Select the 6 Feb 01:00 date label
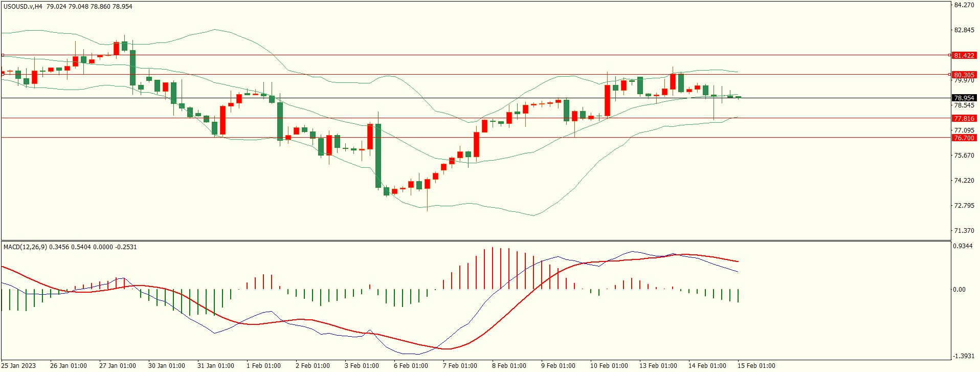Viewport: 980px width, 372px height. (411, 366)
